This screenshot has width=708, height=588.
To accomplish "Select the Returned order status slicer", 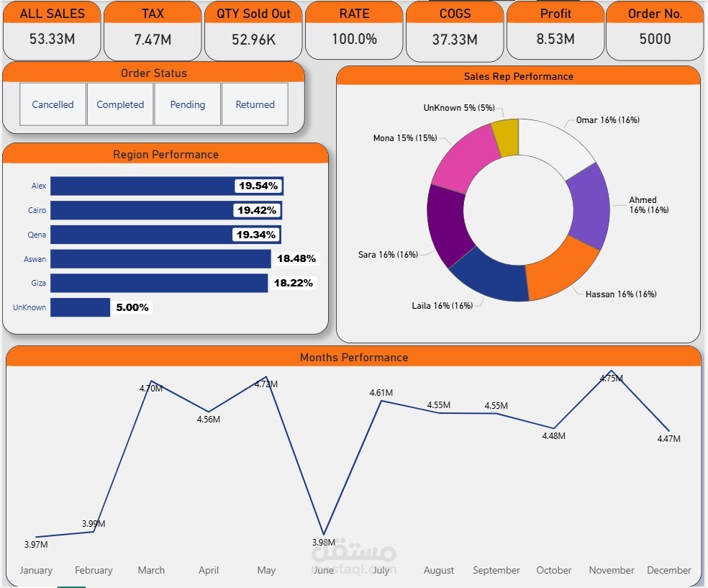I will (255, 104).
